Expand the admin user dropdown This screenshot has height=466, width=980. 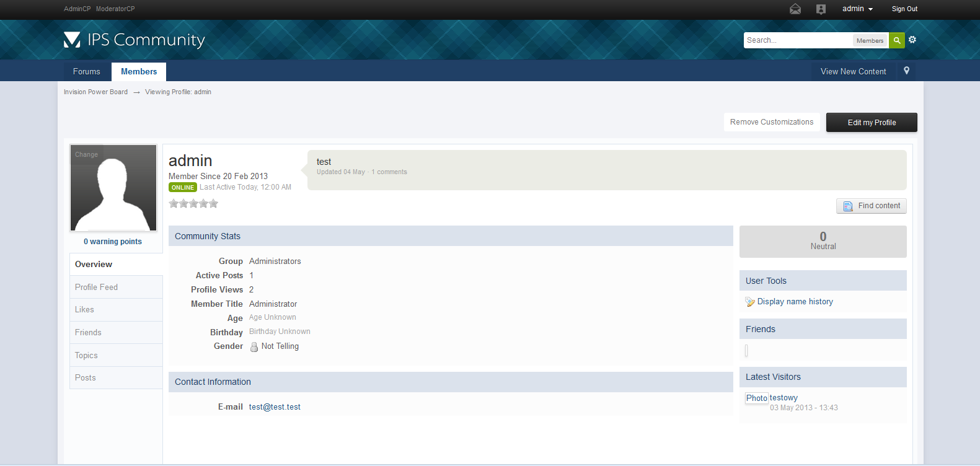coord(857,9)
